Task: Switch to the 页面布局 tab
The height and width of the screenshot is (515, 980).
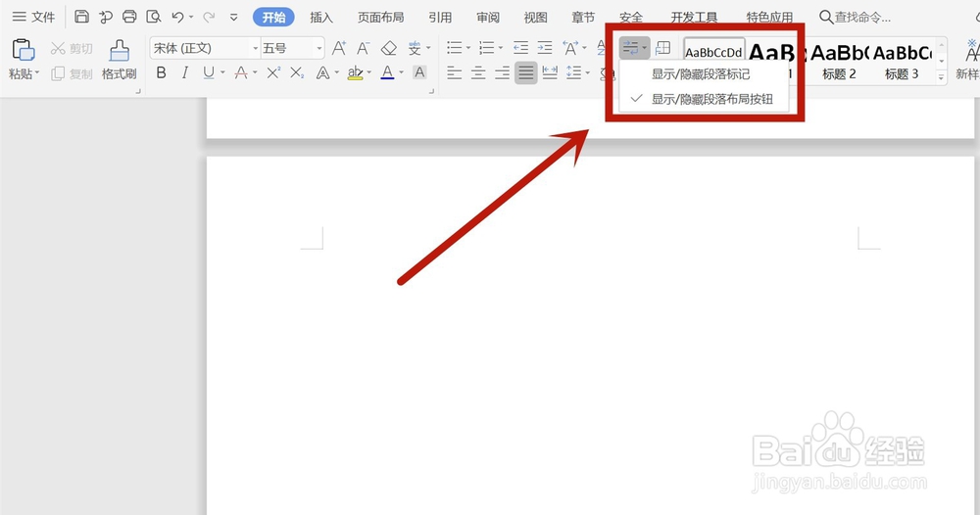Action: [380, 18]
